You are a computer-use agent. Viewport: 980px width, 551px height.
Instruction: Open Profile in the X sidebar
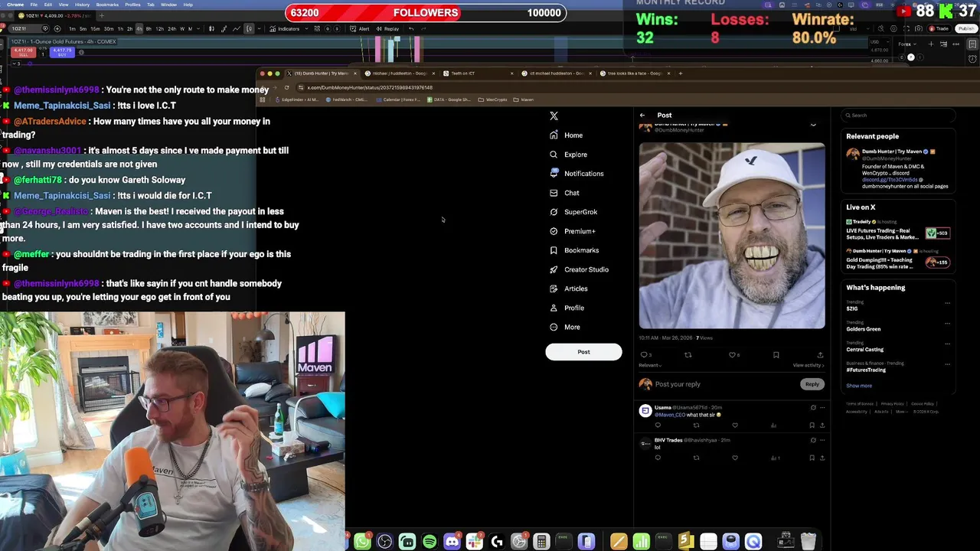click(x=567, y=308)
